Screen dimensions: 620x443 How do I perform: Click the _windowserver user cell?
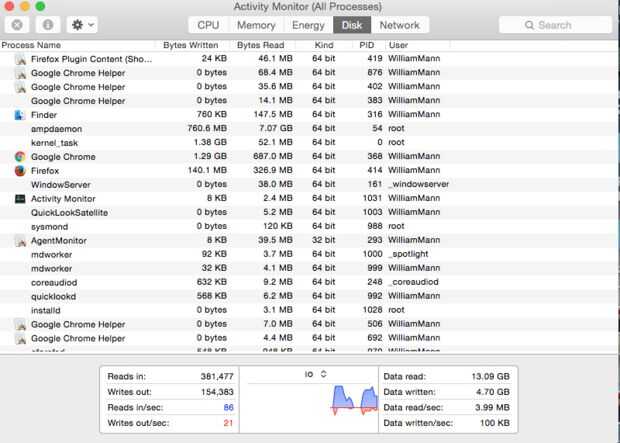[x=418, y=184]
